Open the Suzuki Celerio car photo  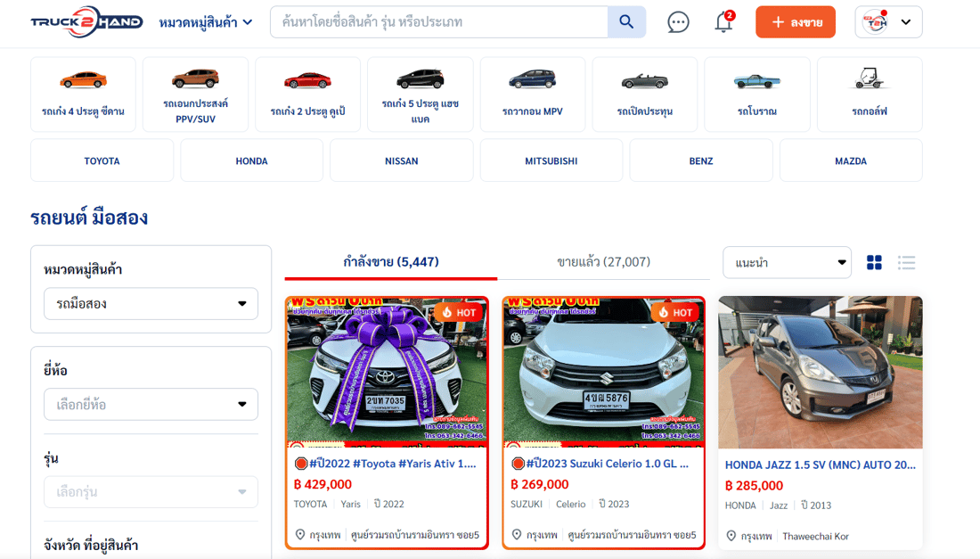click(x=604, y=373)
